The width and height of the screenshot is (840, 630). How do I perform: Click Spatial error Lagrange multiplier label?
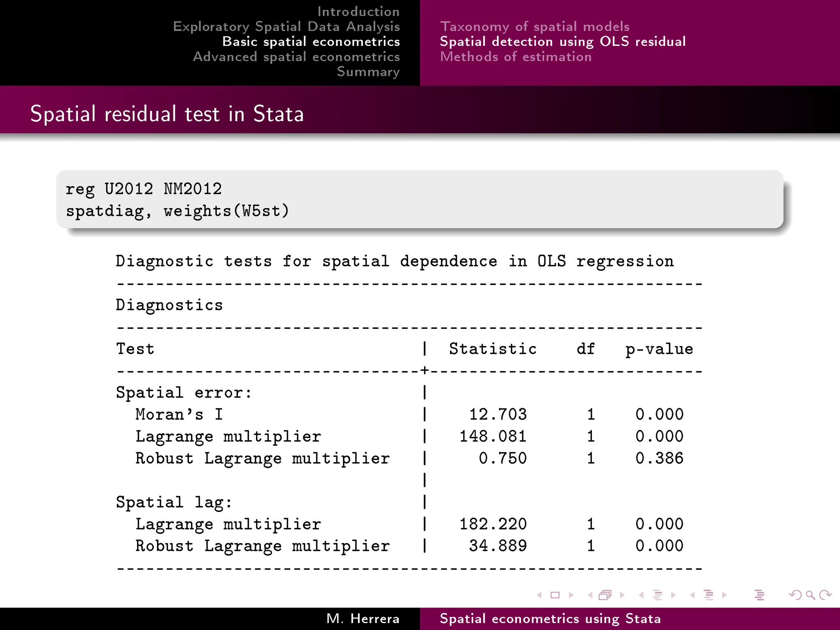click(x=228, y=437)
